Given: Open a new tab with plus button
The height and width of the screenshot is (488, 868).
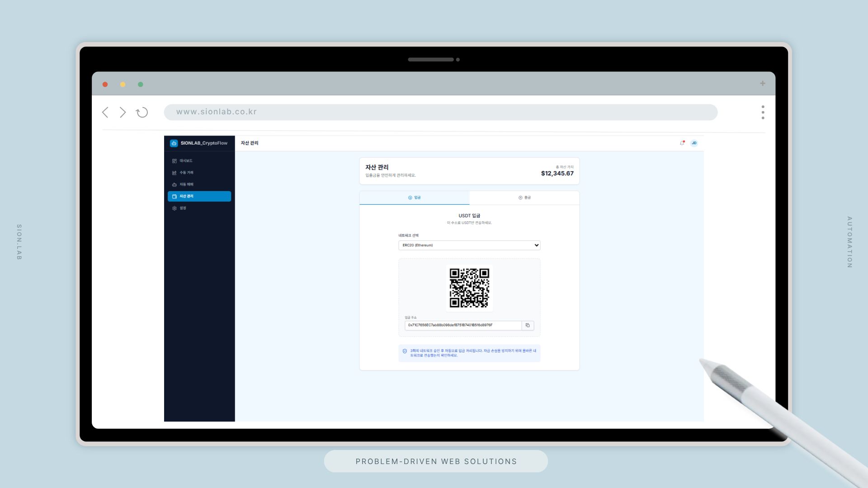Looking at the screenshot, I should 763,84.
